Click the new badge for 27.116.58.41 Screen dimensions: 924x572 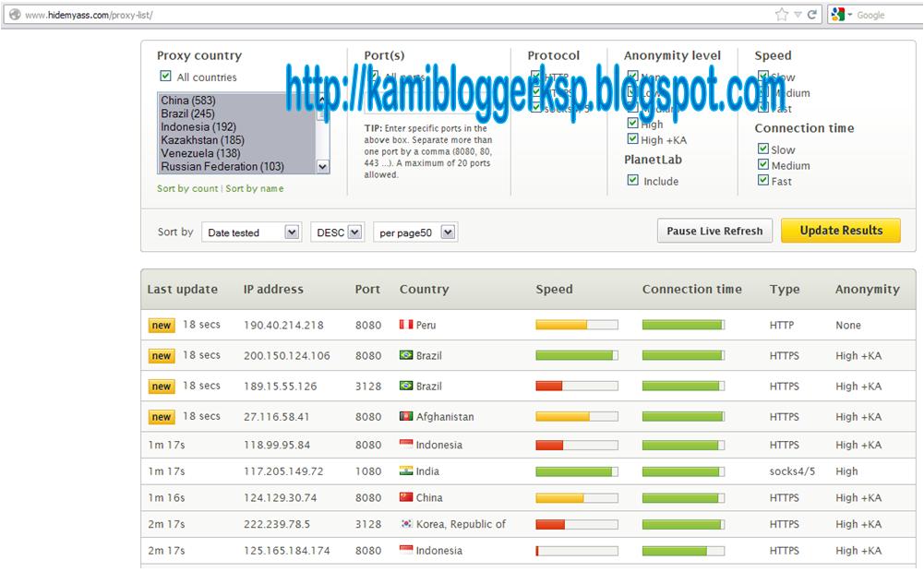(162, 417)
